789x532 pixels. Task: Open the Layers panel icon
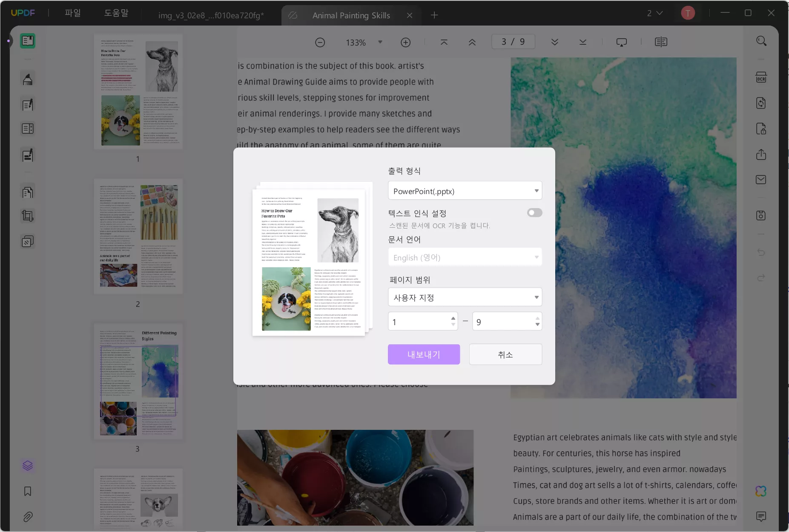(x=28, y=466)
